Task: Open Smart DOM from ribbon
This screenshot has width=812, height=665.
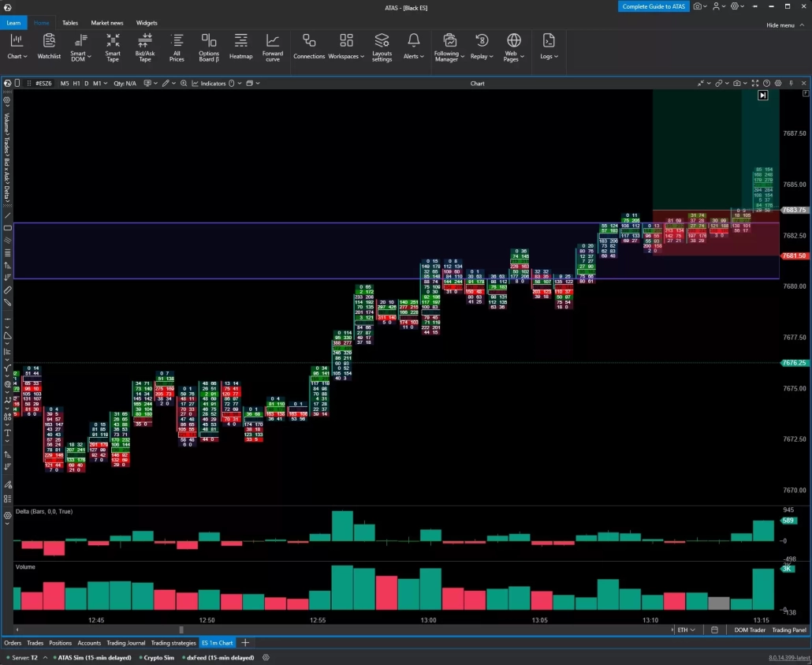Action: 80,47
